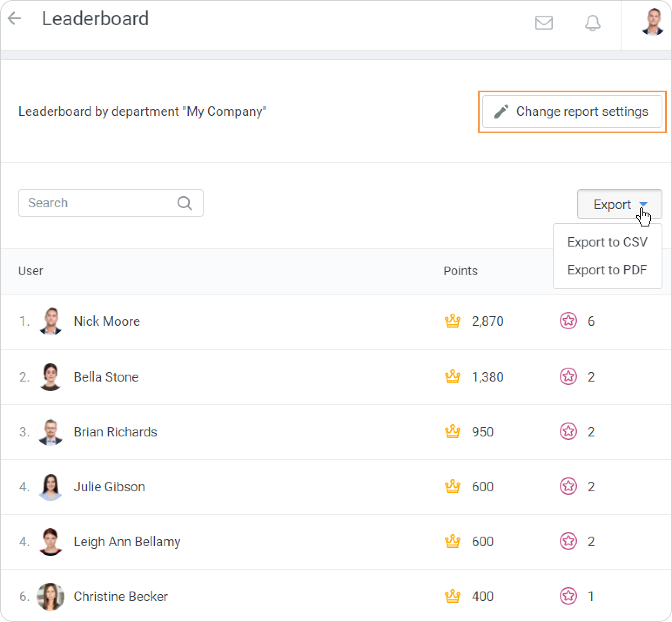
Task: Select Export to CSV
Action: coord(607,242)
